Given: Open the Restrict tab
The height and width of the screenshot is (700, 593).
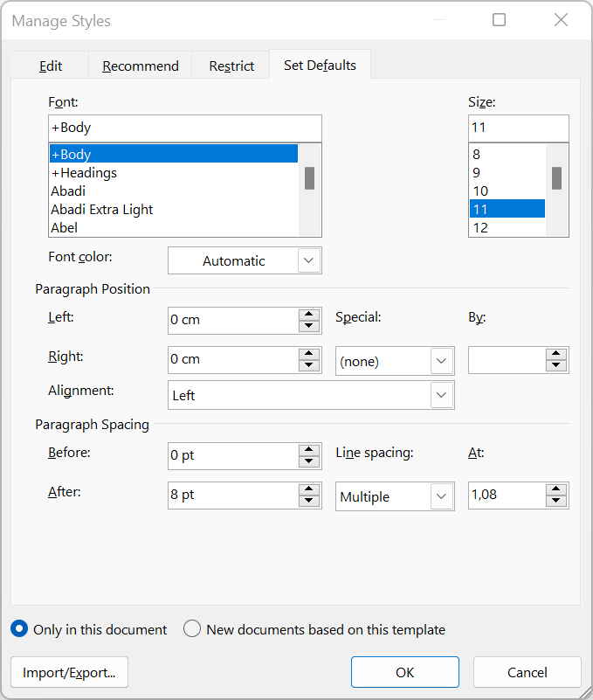Looking at the screenshot, I should pyautogui.click(x=231, y=65).
